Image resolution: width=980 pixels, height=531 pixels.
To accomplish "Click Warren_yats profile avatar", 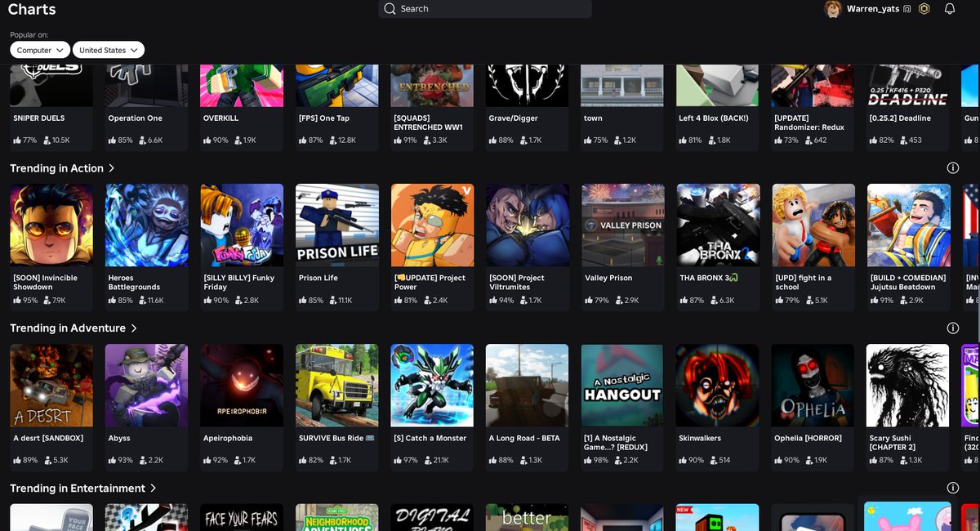I will (833, 9).
